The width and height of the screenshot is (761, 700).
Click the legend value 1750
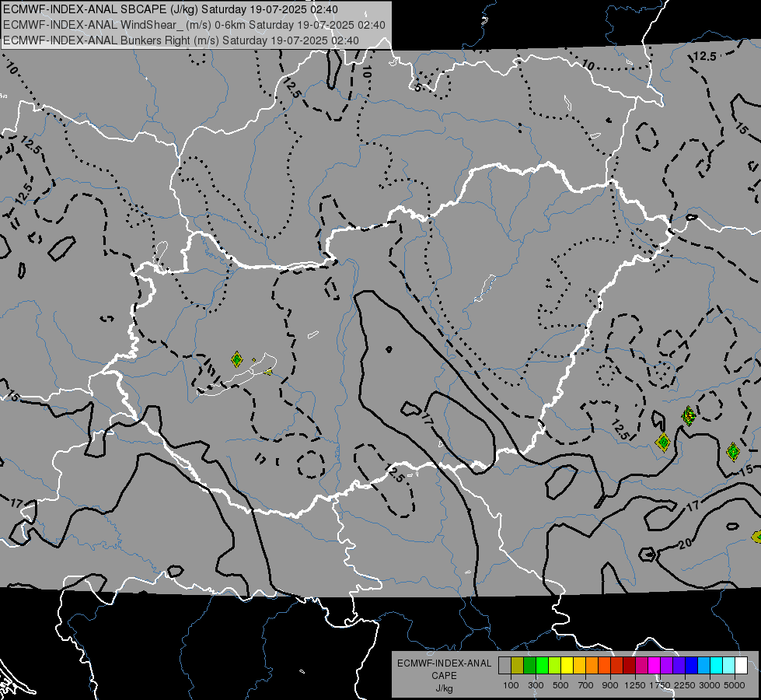[660, 685]
